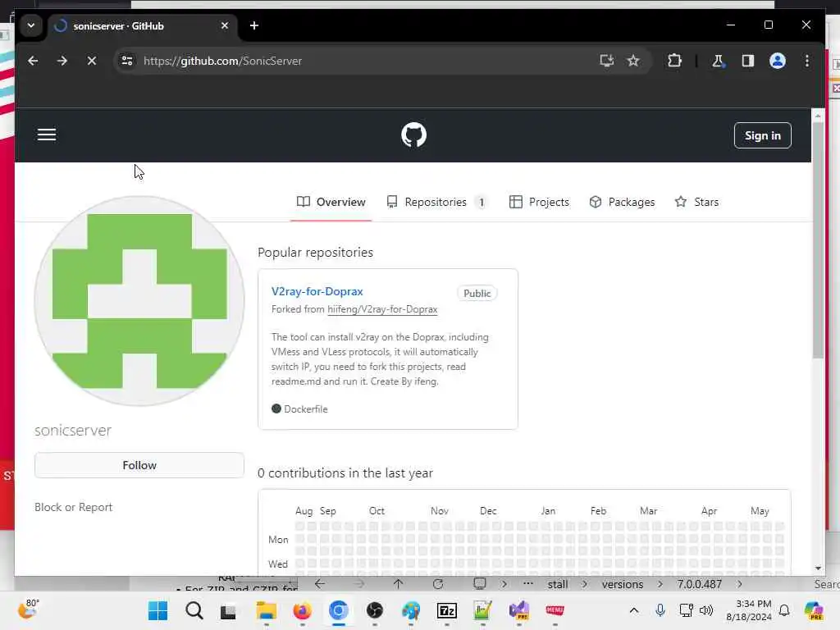This screenshot has height=630, width=840.
Task: Stop loading the page with the X button
Action: 92,61
